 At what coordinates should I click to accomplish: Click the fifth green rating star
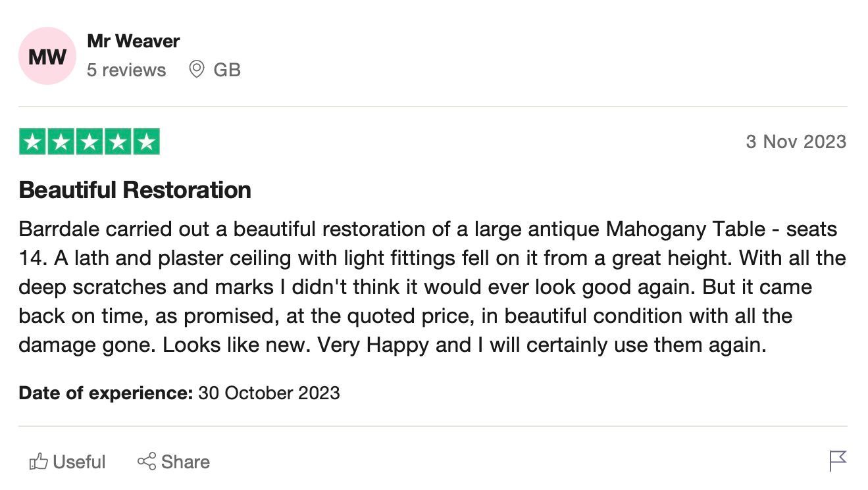tap(146, 142)
